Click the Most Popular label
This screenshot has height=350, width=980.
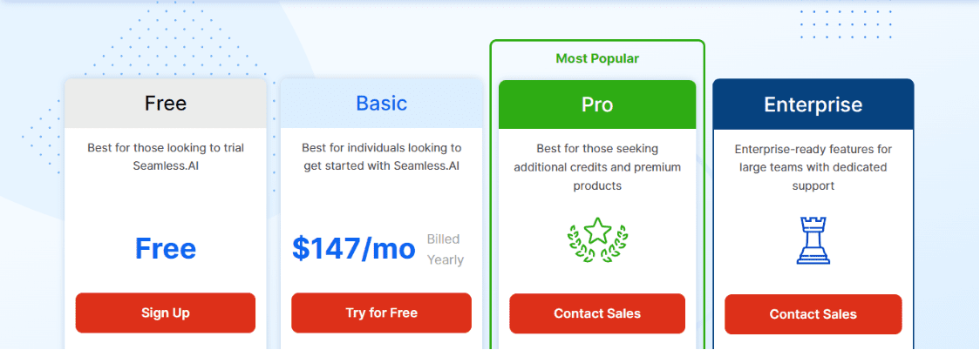(x=597, y=58)
